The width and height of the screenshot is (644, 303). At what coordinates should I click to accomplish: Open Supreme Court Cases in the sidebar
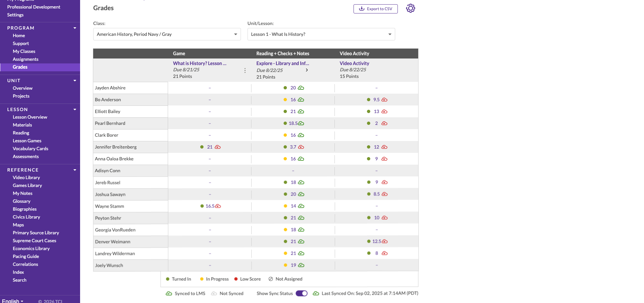tap(34, 241)
